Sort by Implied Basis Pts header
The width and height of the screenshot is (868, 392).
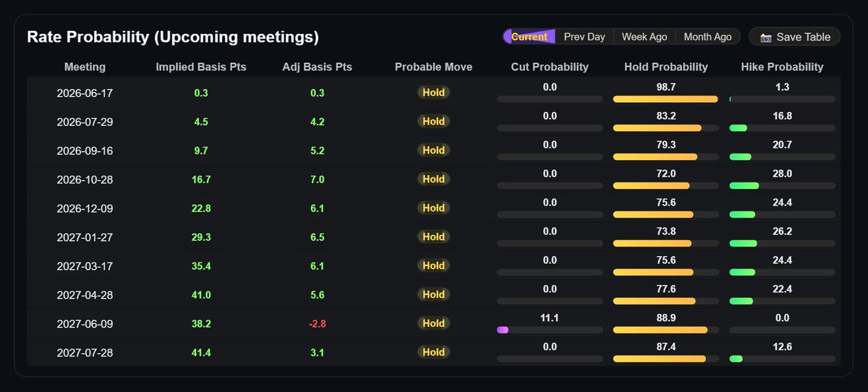tap(201, 67)
